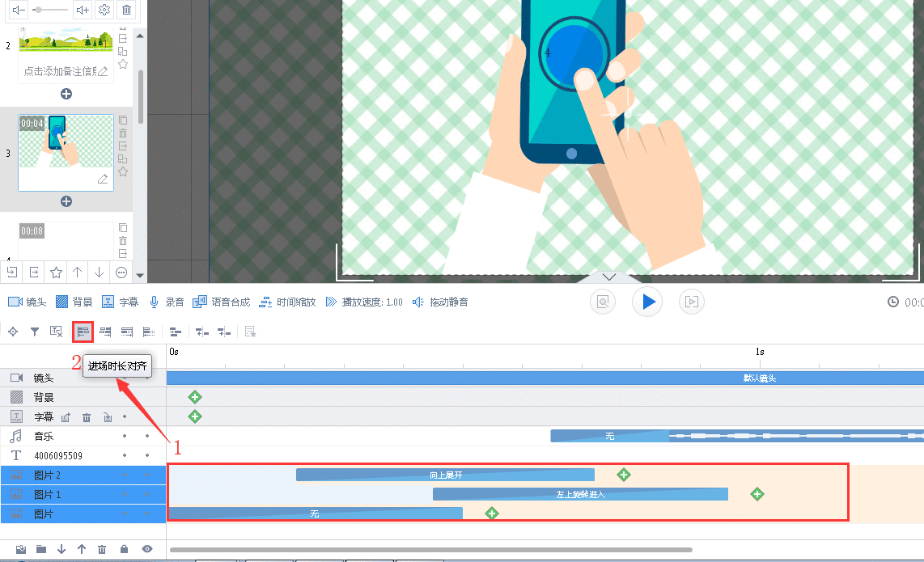924x562 pixels.
Task: Open 播放速度 1.00 playback speed selector
Action: click(364, 302)
